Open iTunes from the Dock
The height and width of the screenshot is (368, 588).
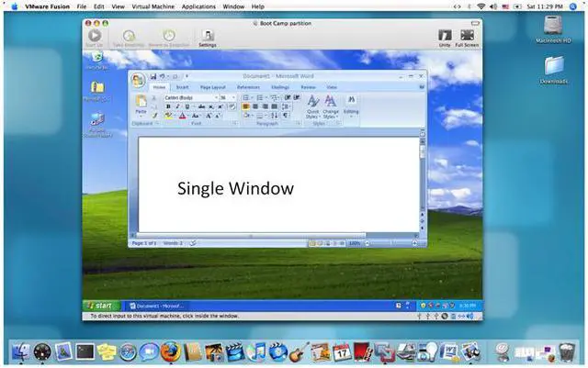[x=256, y=352]
